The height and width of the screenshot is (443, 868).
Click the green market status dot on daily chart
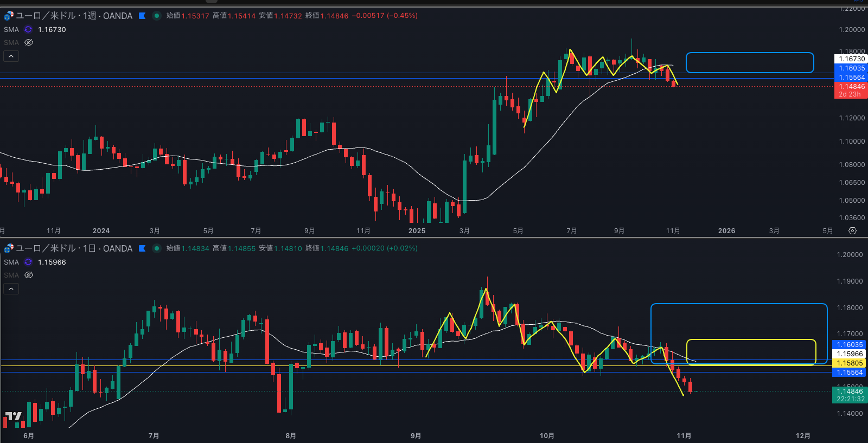click(157, 248)
